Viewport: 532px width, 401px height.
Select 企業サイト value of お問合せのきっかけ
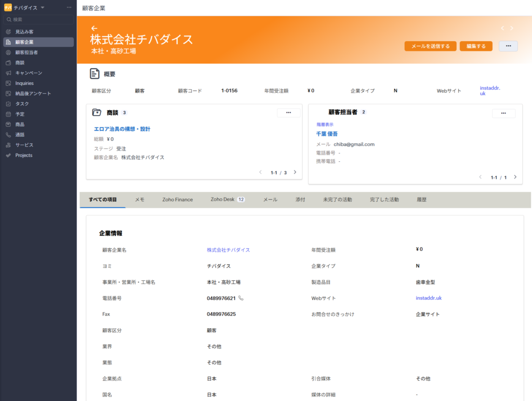pyautogui.click(x=428, y=315)
